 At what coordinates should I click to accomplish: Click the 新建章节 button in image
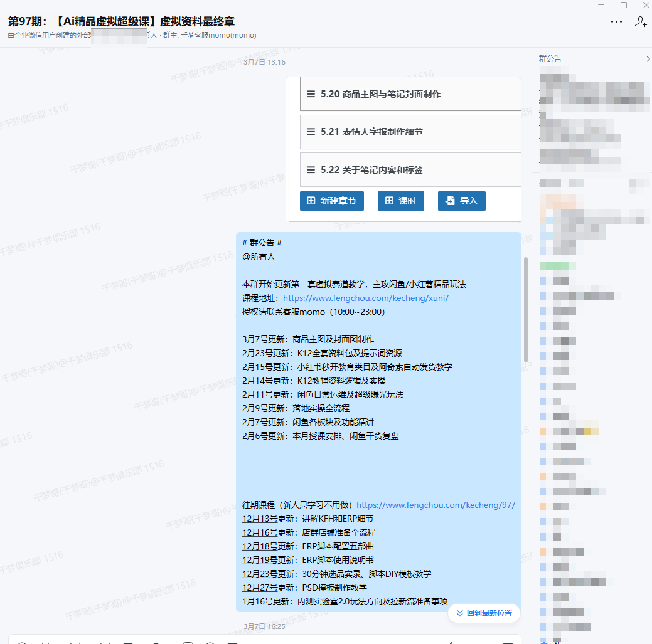click(332, 201)
